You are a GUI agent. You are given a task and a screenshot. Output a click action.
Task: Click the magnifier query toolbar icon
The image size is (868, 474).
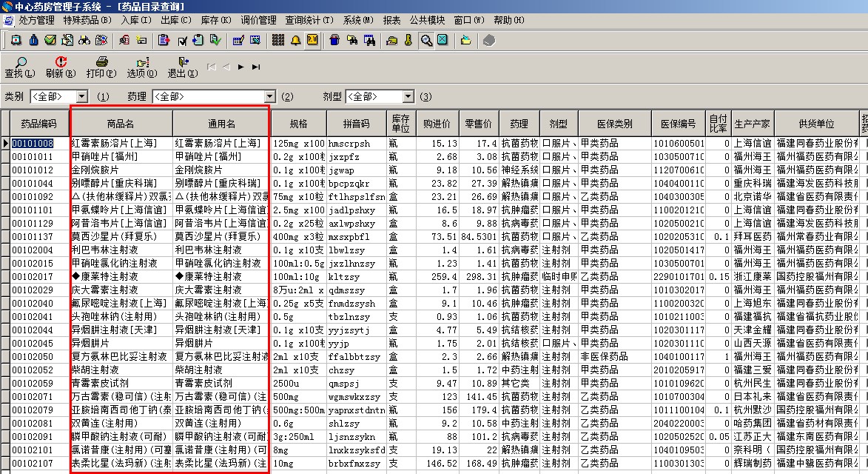click(x=426, y=41)
